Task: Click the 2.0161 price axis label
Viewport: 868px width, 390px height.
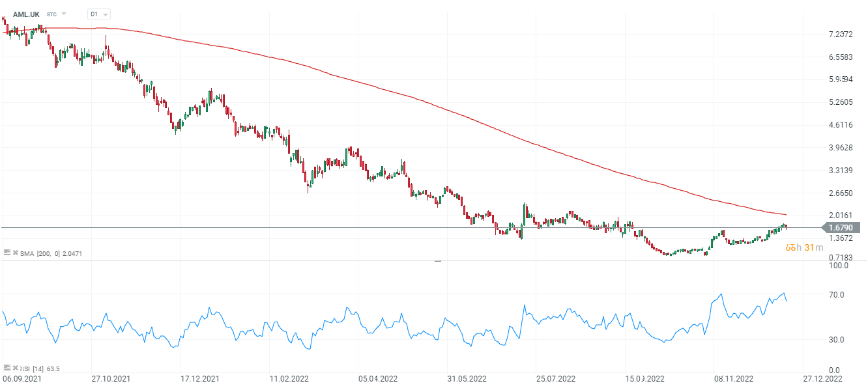Action: [x=841, y=216]
